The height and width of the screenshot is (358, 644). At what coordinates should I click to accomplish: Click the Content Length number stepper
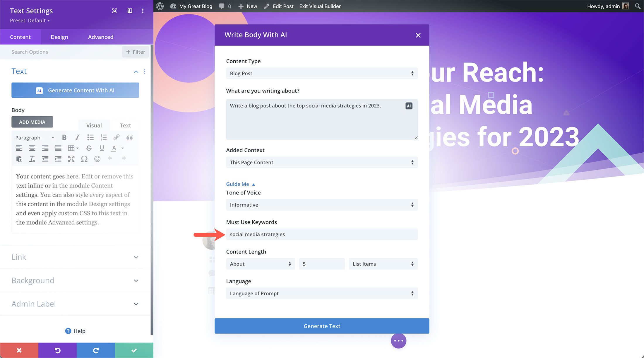[321, 264]
